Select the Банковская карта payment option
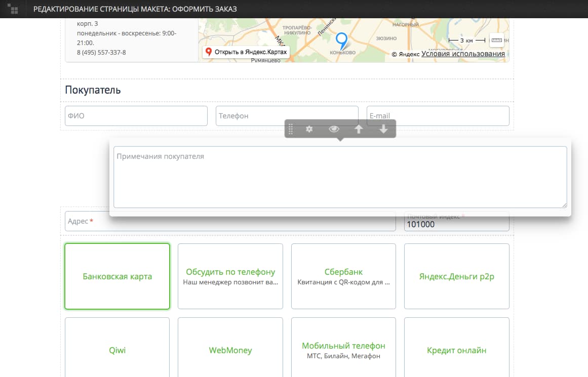This screenshot has width=588, height=377. 117,276
